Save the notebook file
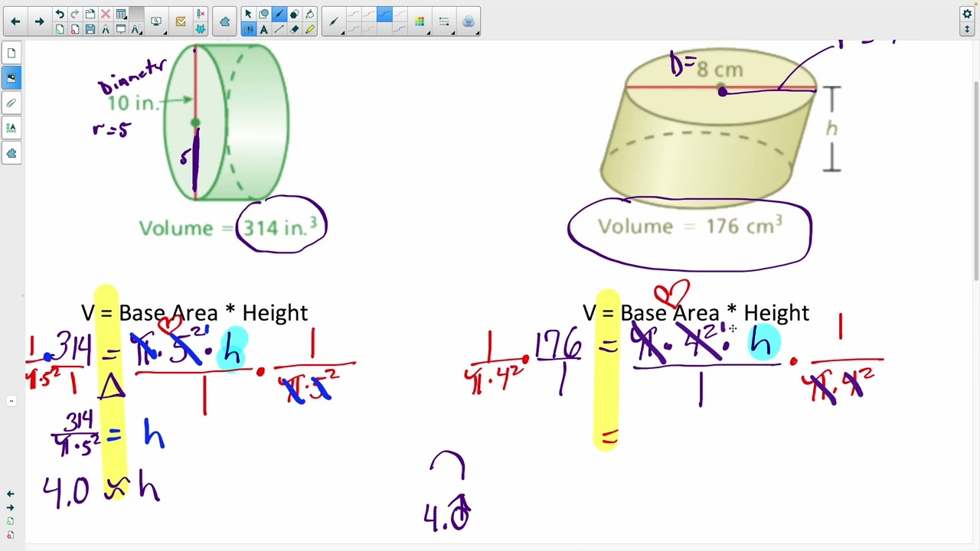980x551 pixels. pyautogui.click(x=90, y=29)
